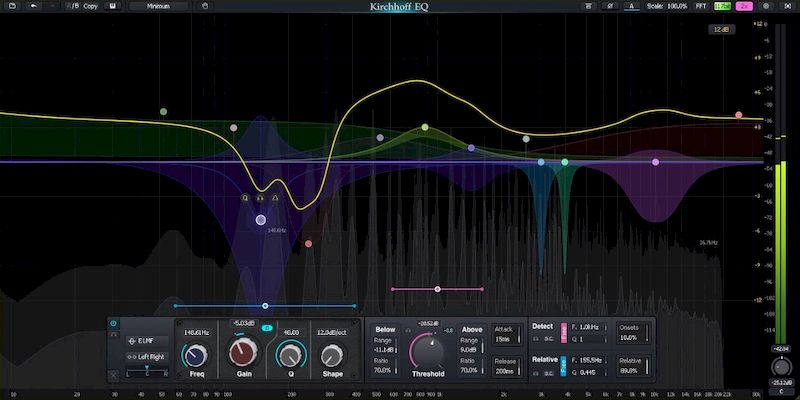Click the Release 200ms field
Screen dimensions: 800x400
point(506,366)
